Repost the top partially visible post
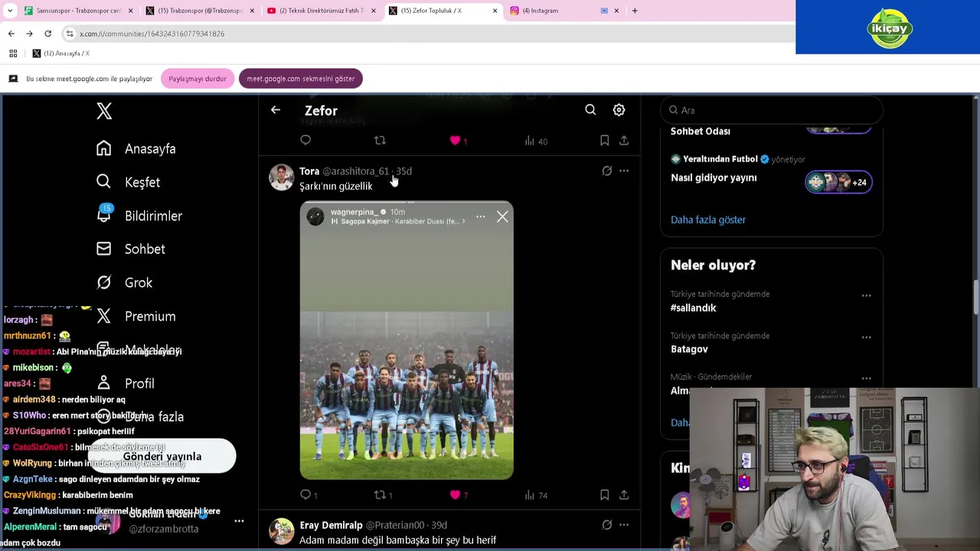Image resolution: width=980 pixels, height=551 pixels. [x=380, y=140]
